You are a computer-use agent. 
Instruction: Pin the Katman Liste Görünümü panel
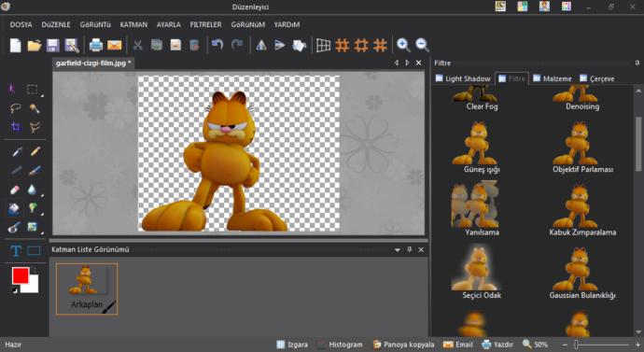tap(409, 249)
